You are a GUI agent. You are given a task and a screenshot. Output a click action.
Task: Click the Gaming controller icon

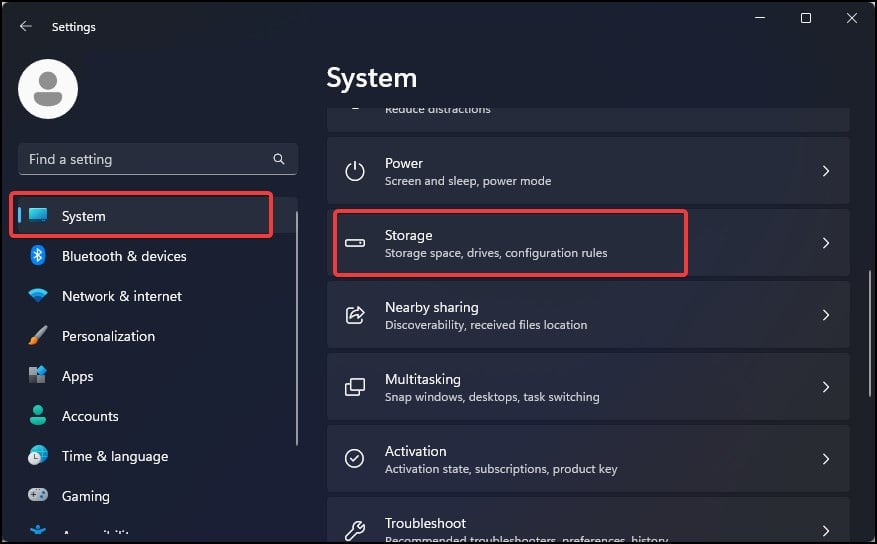click(38, 495)
